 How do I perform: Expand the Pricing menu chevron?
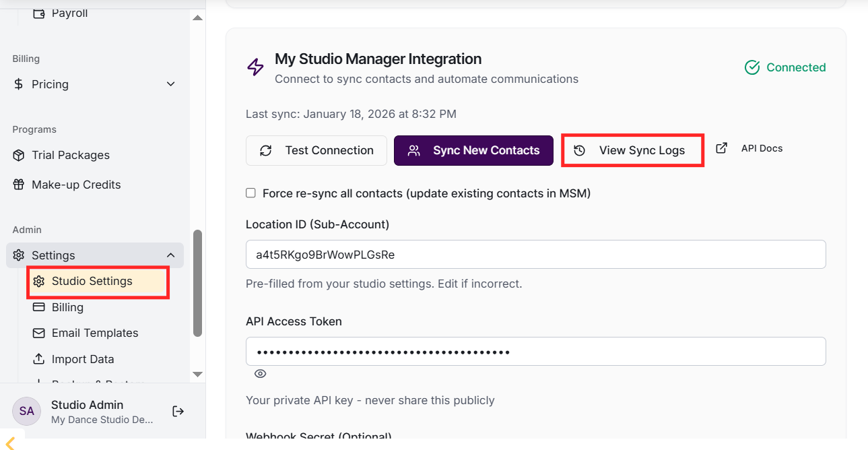[171, 84]
